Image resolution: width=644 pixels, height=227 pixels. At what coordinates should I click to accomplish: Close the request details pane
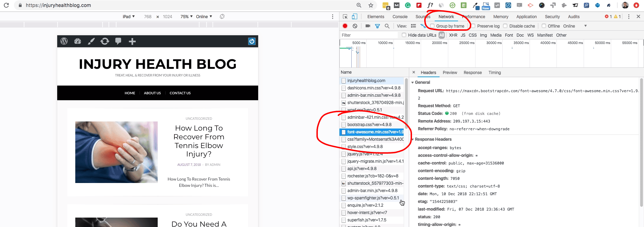(414, 72)
